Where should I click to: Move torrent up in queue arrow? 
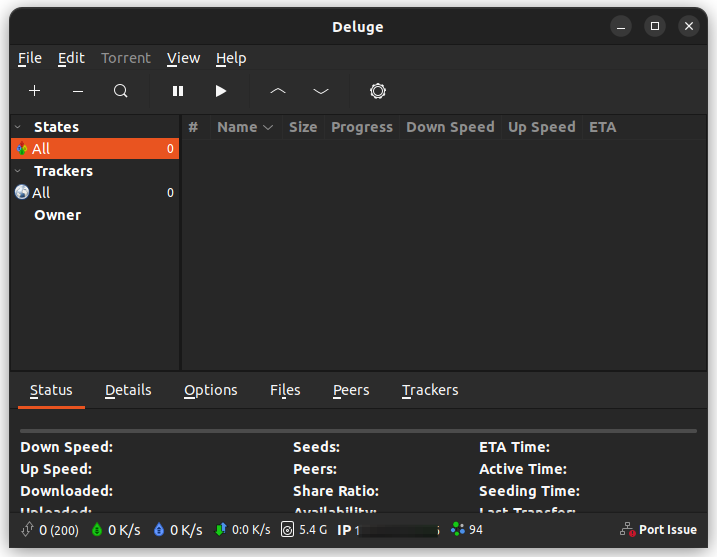[x=278, y=91]
